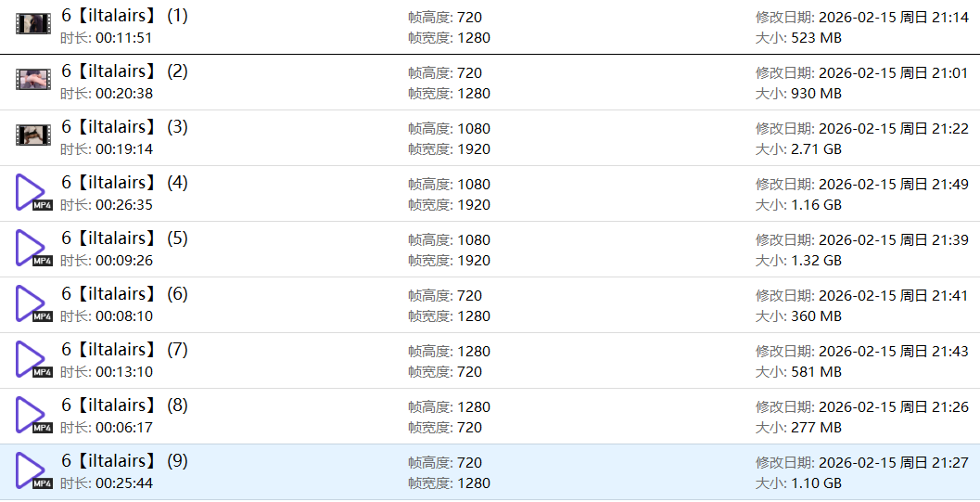Click the MP4 play icon of file (5)
The width and height of the screenshot is (980, 502).
coord(32,248)
